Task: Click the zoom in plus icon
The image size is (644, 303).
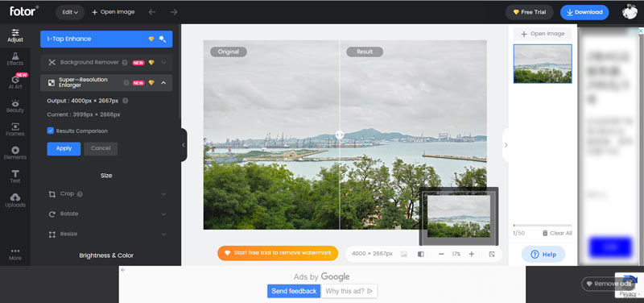Action: click(x=472, y=254)
